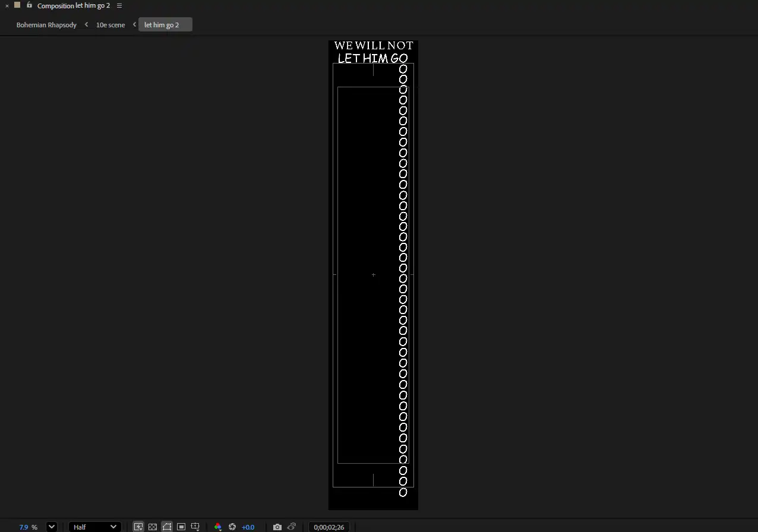The width and height of the screenshot is (758, 532).
Task: Click the reset exposure icon
Action: [x=232, y=527]
